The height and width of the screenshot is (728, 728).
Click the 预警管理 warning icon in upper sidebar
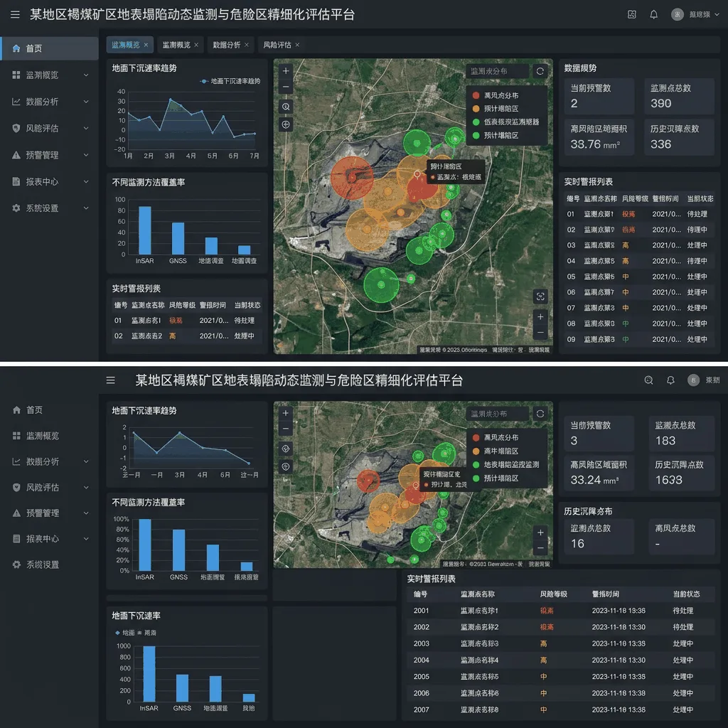pos(16,155)
